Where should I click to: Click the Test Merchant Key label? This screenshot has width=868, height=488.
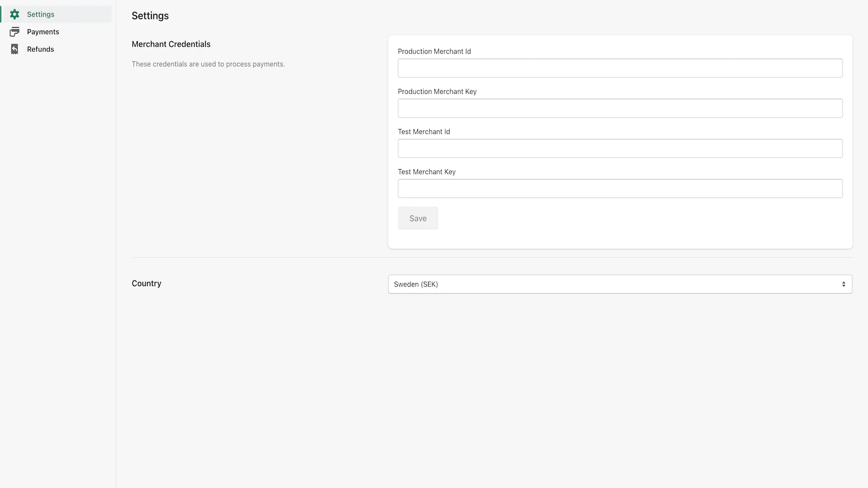coord(426,172)
